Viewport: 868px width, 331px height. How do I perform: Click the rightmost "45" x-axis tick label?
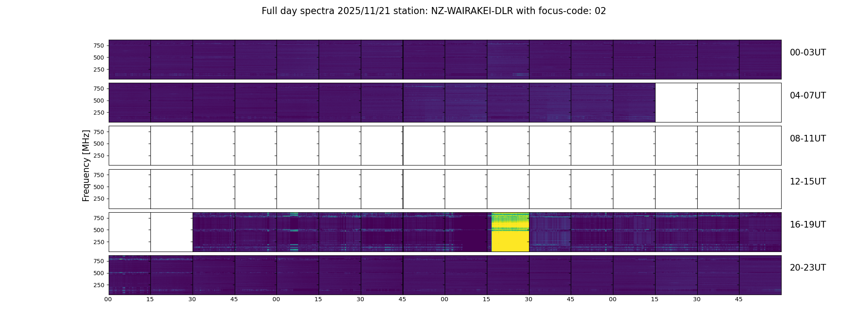pyautogui.click(x=739, y=299)
